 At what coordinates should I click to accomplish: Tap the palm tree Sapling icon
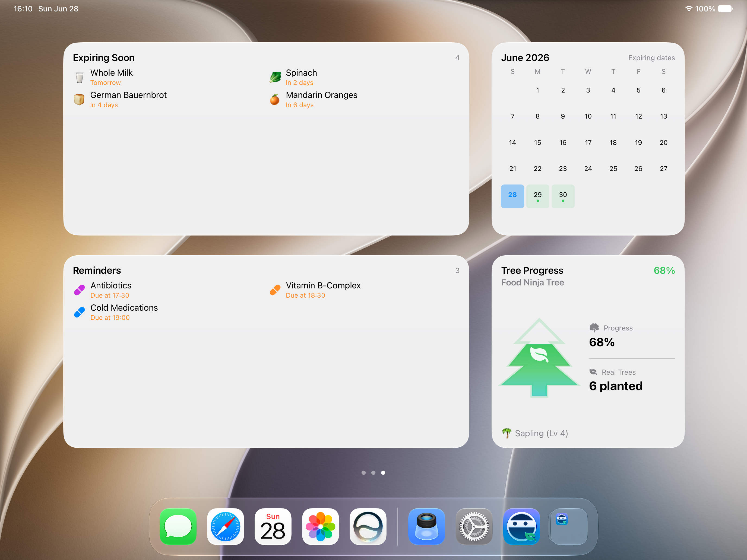click(507, 433)
